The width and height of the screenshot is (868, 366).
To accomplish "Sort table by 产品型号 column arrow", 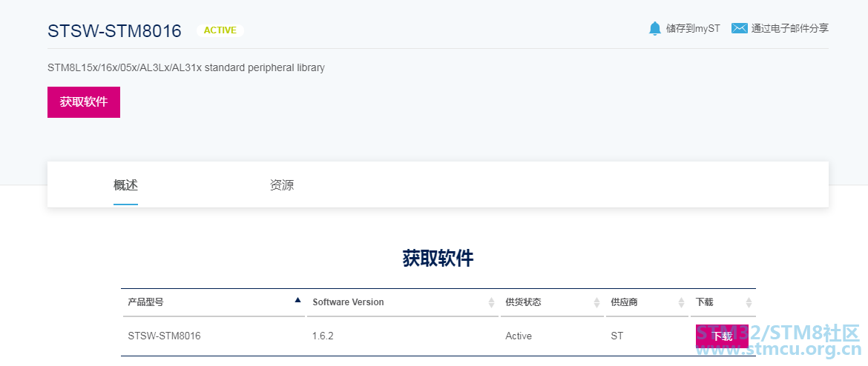I will (297, 300).
